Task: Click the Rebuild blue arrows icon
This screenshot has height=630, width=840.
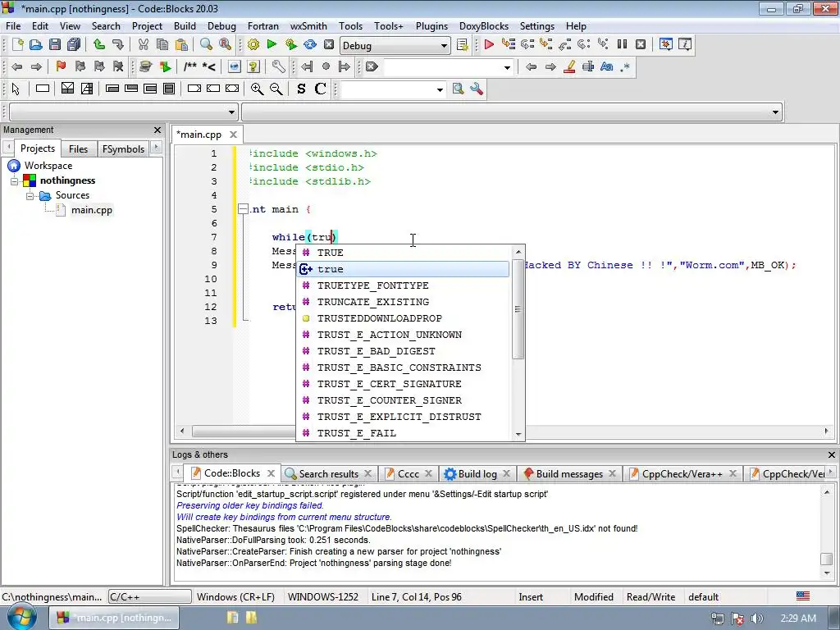Action: [x=310, y=45]
